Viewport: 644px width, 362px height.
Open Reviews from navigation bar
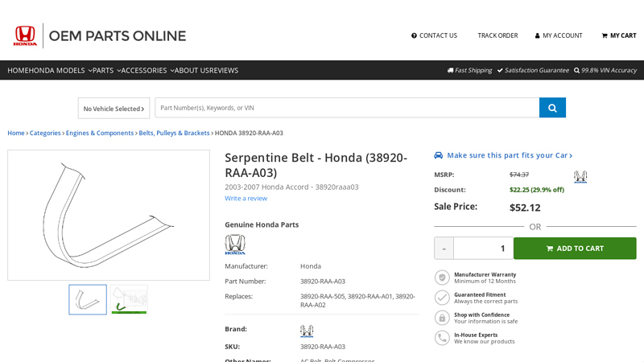pos(225,70)
